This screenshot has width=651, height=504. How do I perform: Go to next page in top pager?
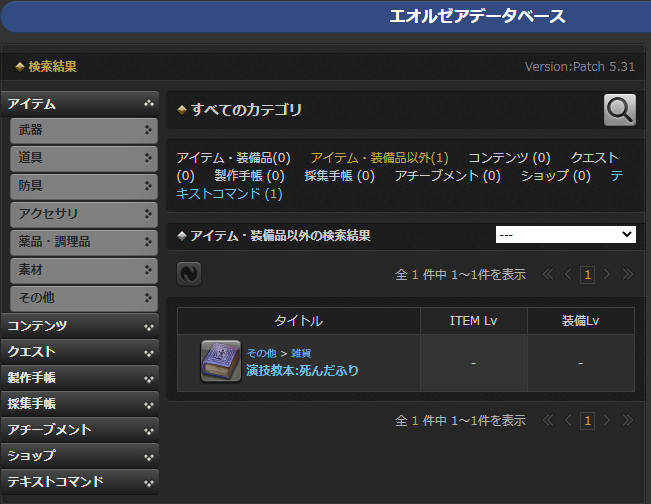tap(607, 274)
